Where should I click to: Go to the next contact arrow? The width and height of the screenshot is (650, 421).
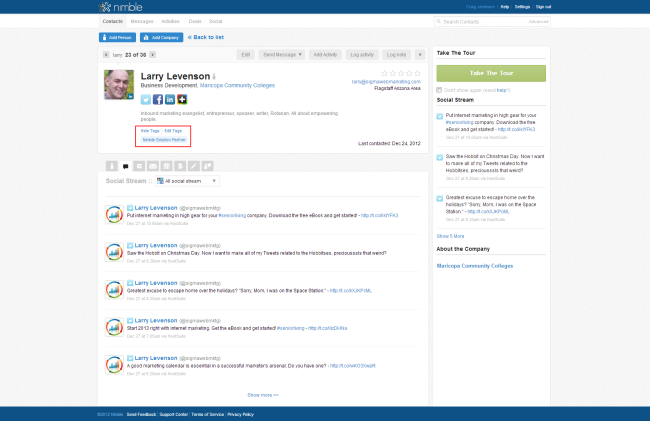[x=153, y=55]
